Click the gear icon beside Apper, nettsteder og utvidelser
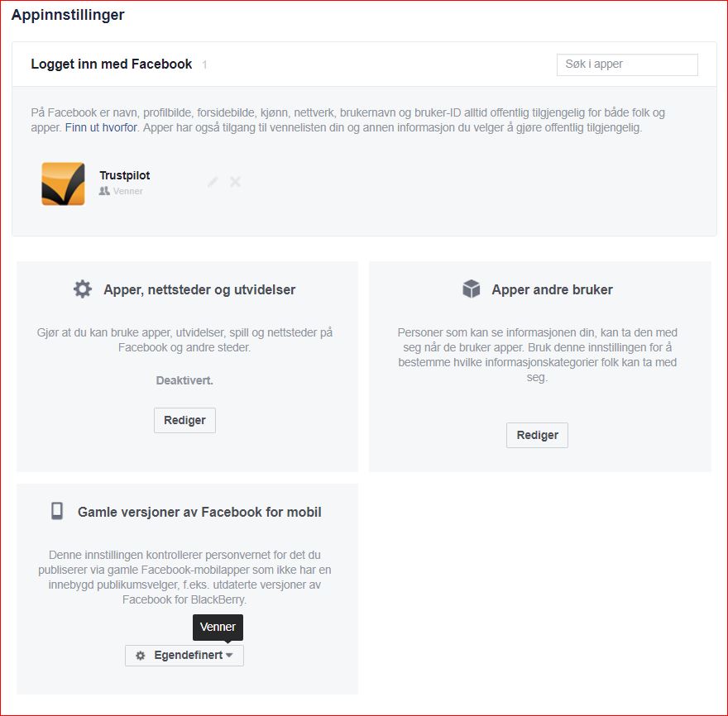The width and height of the screenshot is (728, 716). [83, 289]
